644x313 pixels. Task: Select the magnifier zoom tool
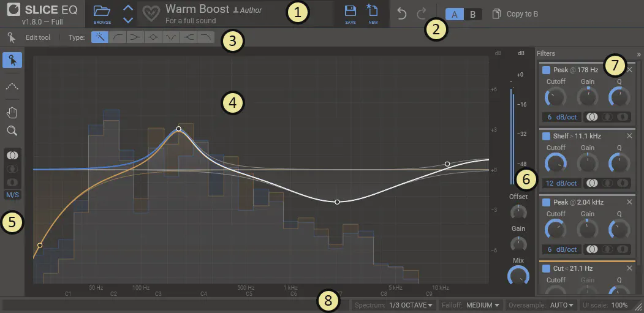tap(12, 130)
